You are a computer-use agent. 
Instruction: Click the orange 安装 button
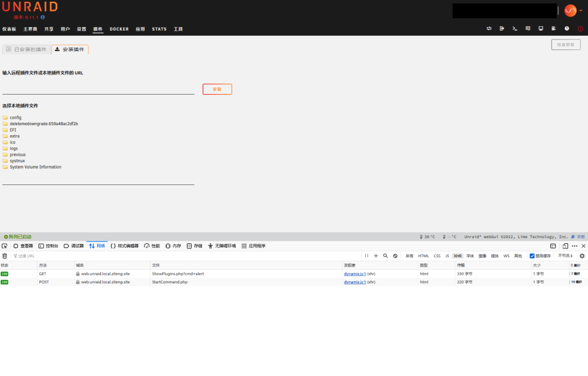tap(217, 89)
